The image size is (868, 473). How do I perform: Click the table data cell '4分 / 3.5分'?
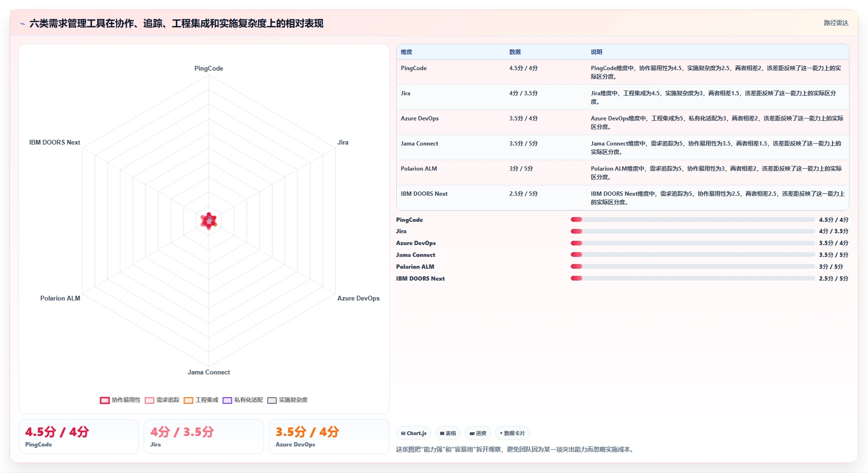[x=523, y=93]
